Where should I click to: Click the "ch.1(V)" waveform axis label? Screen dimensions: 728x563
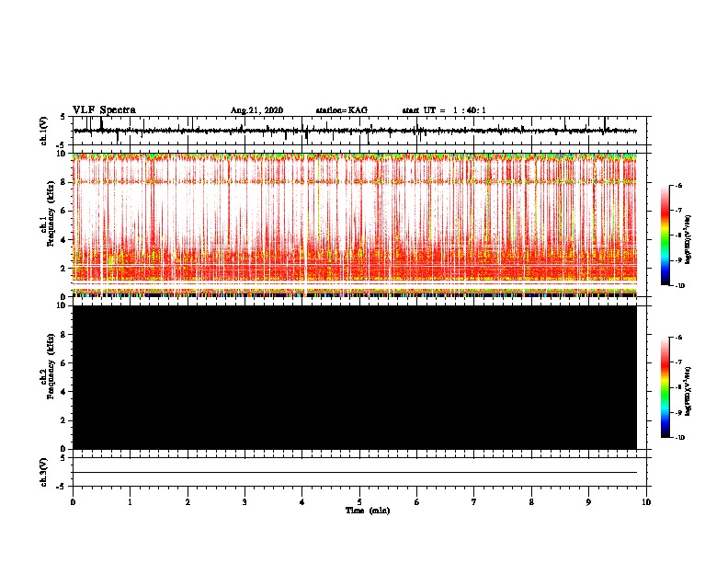[x=44, y=131]
